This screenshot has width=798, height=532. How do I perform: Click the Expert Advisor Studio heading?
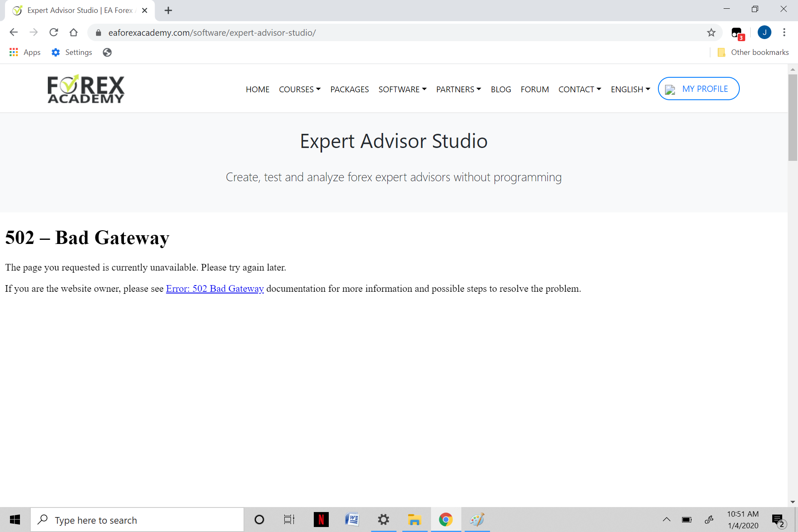(x=394, y=141)
